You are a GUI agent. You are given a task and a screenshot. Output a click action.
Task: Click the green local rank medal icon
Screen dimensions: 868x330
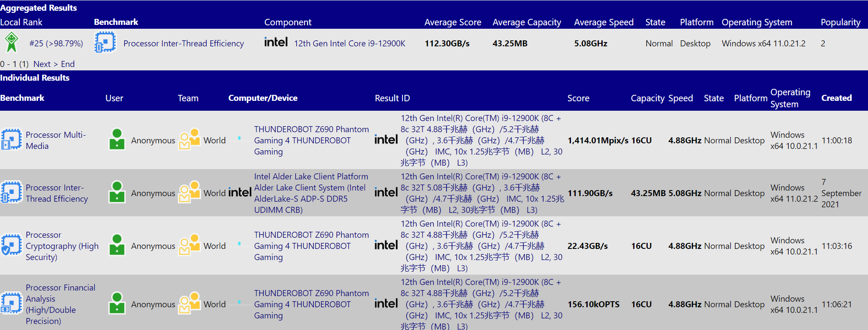(12, 42)
